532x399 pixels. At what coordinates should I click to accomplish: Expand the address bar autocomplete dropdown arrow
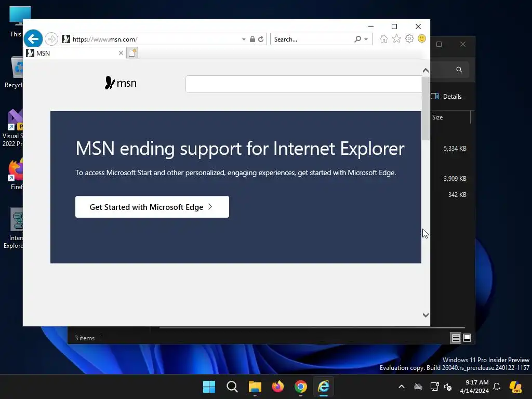[244, 39]
